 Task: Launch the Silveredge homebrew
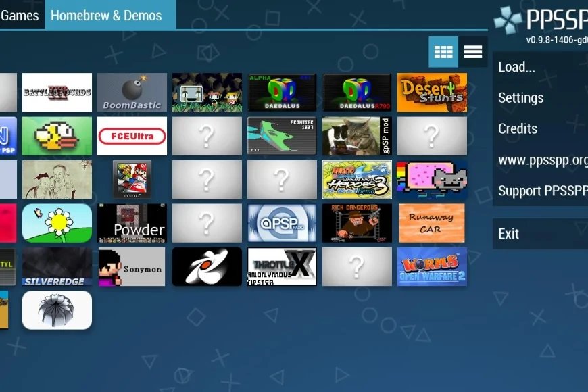(57, 266)
